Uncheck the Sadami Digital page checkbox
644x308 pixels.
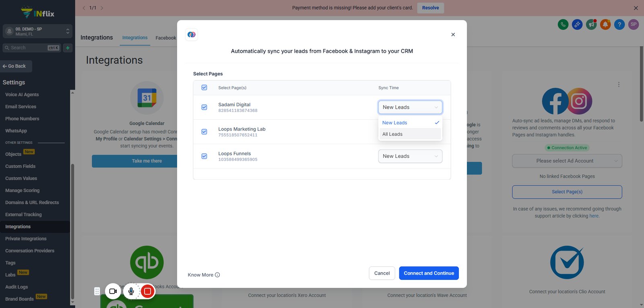point(204,107)
